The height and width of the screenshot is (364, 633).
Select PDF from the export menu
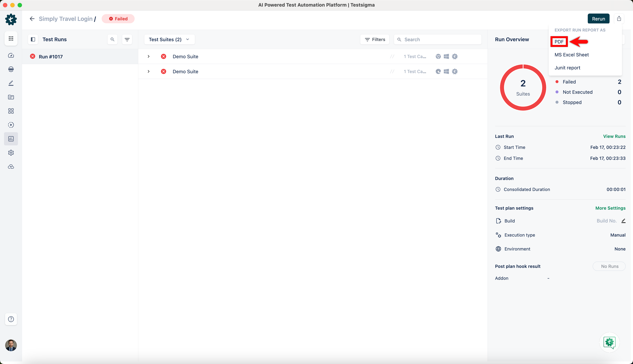[559, 42]
